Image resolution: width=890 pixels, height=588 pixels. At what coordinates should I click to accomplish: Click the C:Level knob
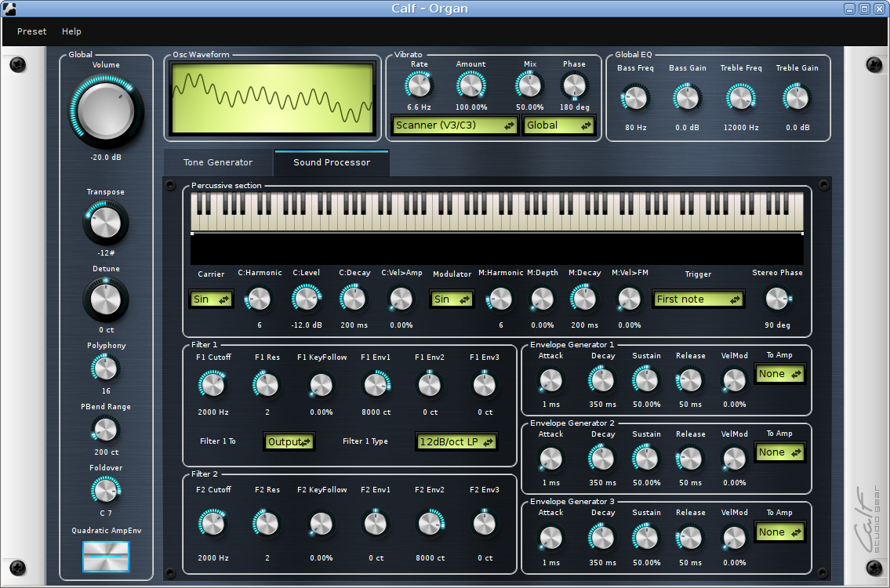pyautogui.click(x=307, y=299)
